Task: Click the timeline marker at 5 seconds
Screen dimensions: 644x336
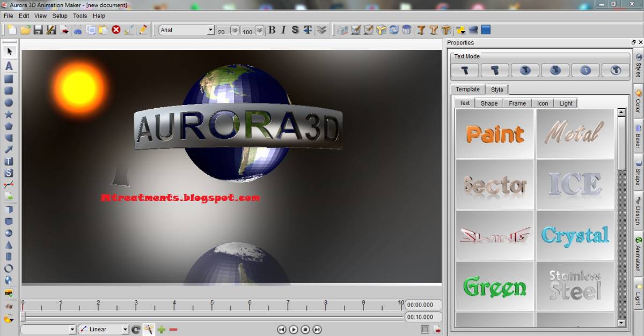Action: click(x=212, y=305)
